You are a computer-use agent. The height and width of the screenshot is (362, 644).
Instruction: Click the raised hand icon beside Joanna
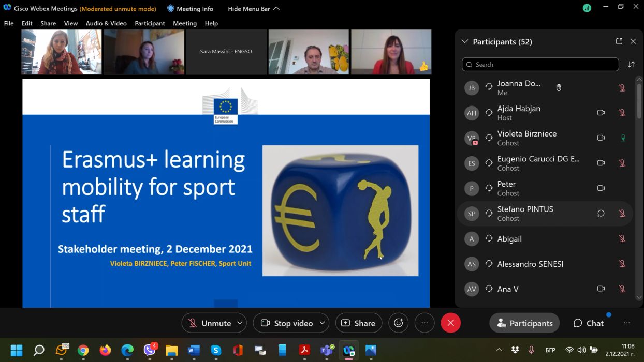tap(559, 88)
